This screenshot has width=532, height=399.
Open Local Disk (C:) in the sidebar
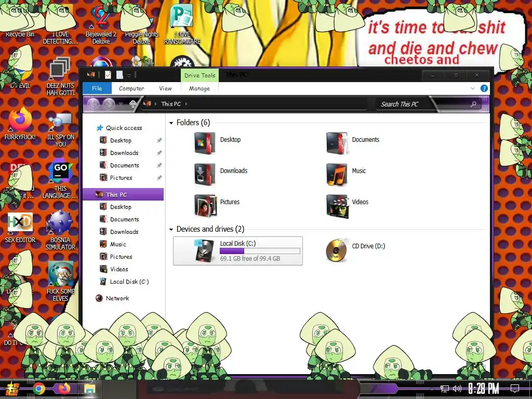pyautogui.click(x=129, y=282)
